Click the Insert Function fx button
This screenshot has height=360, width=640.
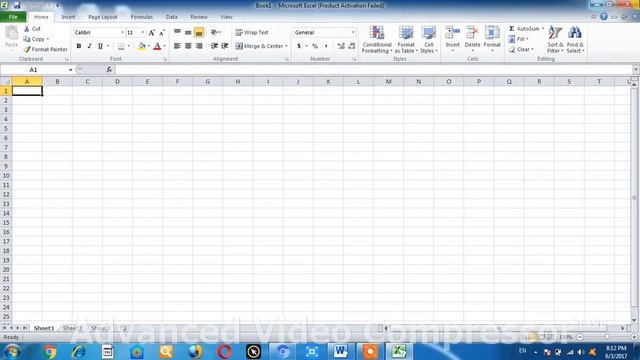(109, 70)
